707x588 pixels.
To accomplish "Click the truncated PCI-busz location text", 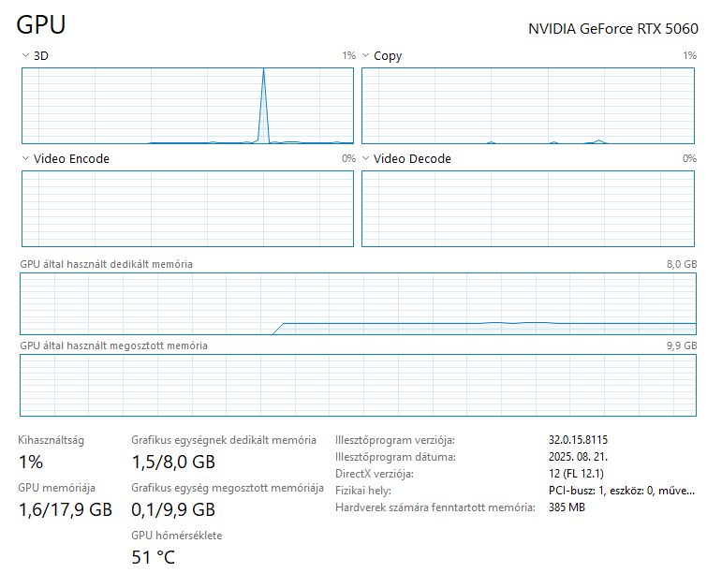I will coord(622,491).
